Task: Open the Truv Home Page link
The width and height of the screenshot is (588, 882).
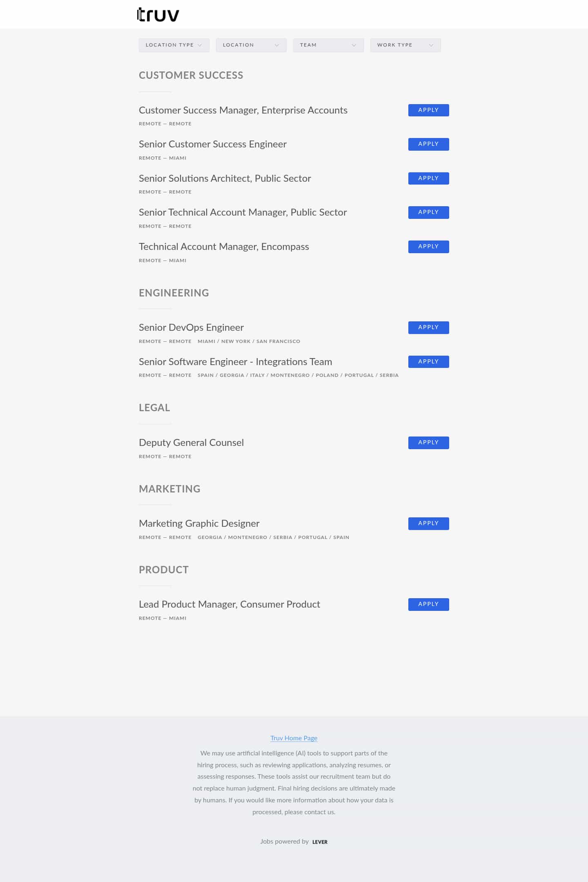Action: click(294, 738)
